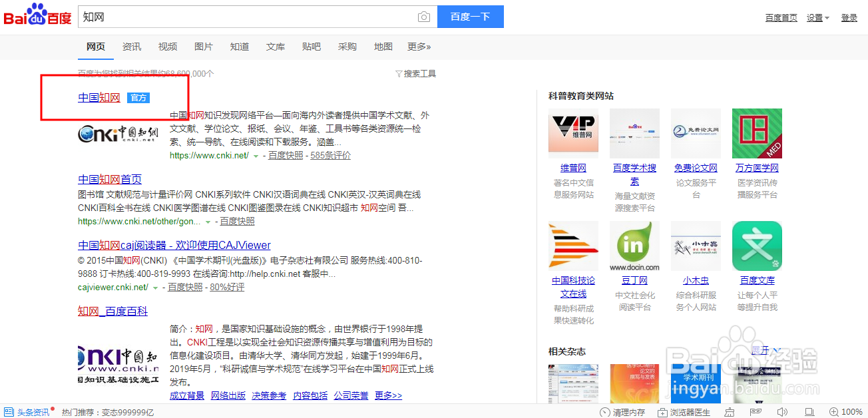Click the 维普网 text link
The height and width of the screenshot is (418, 868).
(x=573, y=168)
